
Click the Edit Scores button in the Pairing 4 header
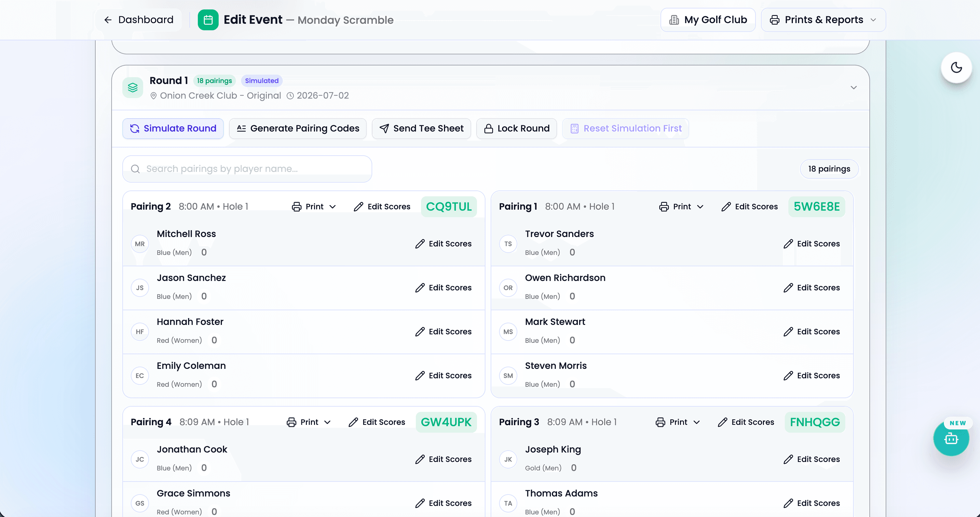pos(377,422)
